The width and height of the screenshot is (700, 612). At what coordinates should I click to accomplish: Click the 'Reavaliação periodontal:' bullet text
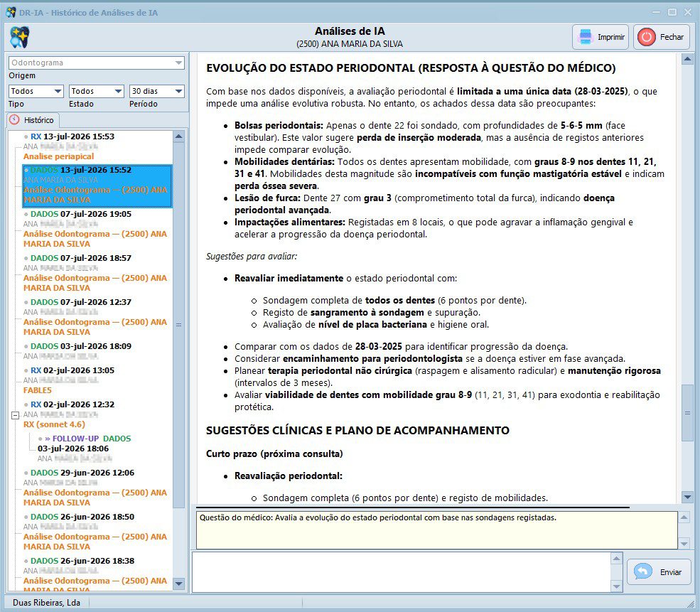click(x=289, y=476)
